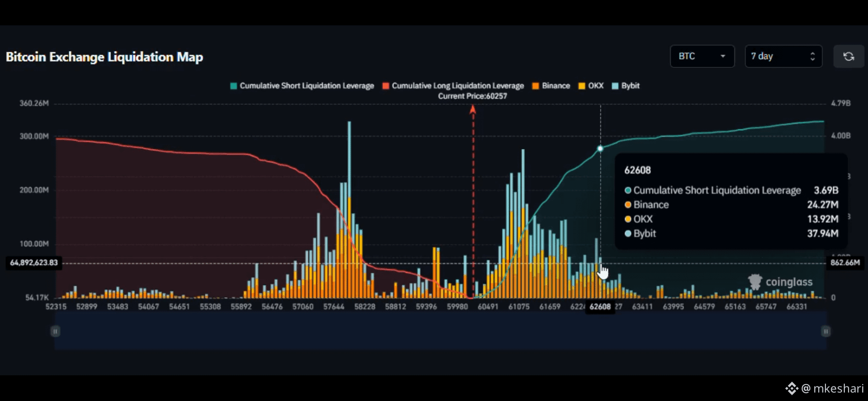Click the 55892 price label on the x-axis
The width and height of the screenshot is (868, 401).
pyautogui.click(x=241, y=307)
